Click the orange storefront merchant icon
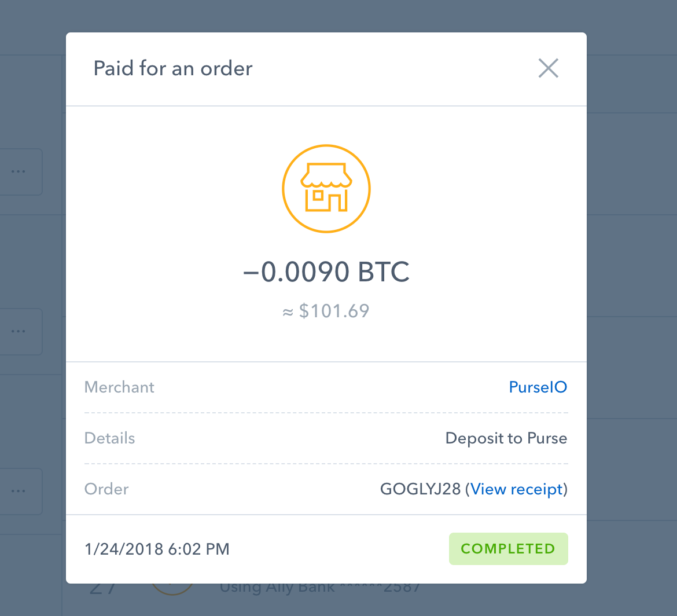Screen dimensions: 677x616 [x=326, y=188]
